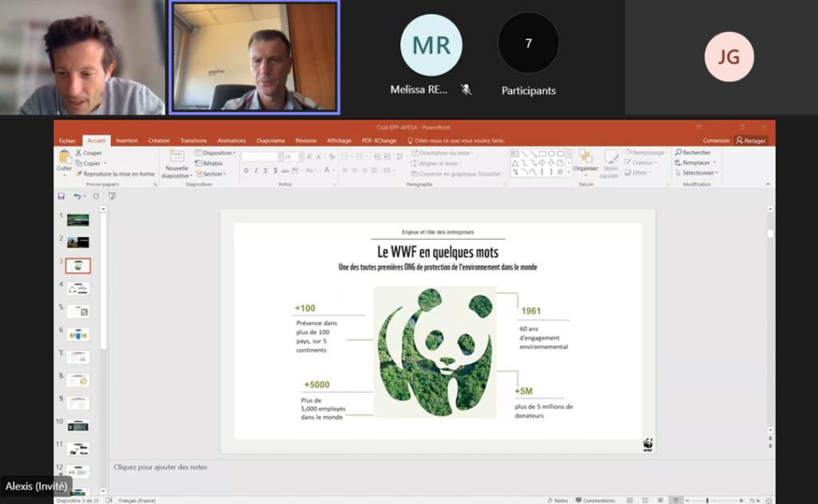818x504 pixels.
Task: Pick the triangle shape in shapes gallery
Action: (x=515, y=163)
